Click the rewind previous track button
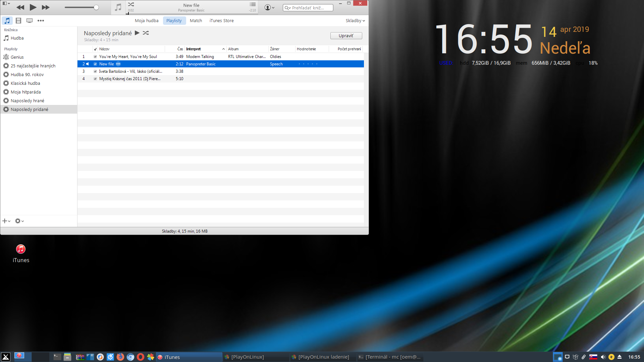 (x=20, y=7)
